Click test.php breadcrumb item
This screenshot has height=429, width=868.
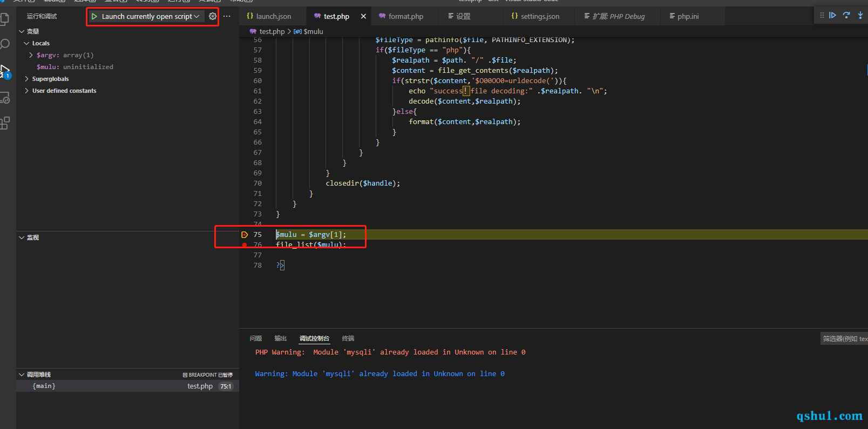[x=267, y=31]
